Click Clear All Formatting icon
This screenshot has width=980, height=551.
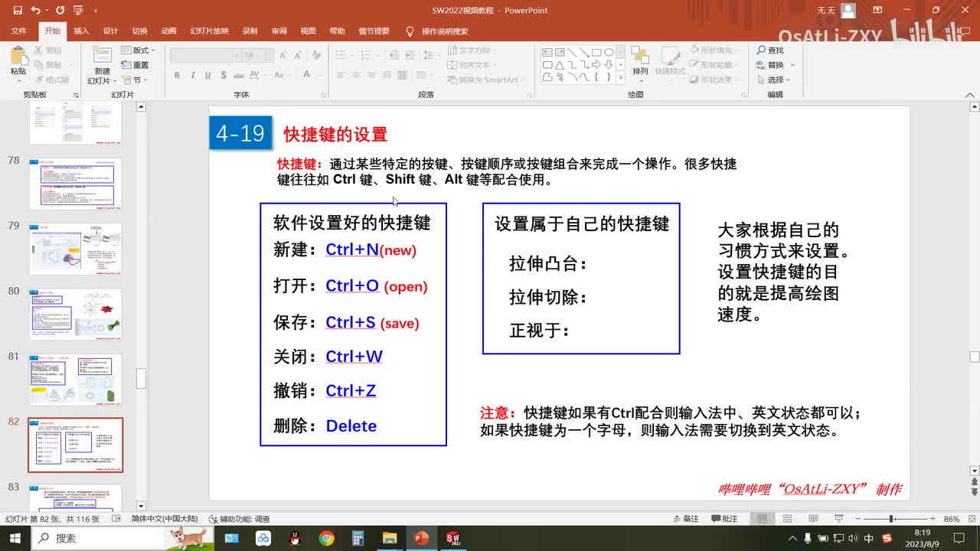coord(315,55)
